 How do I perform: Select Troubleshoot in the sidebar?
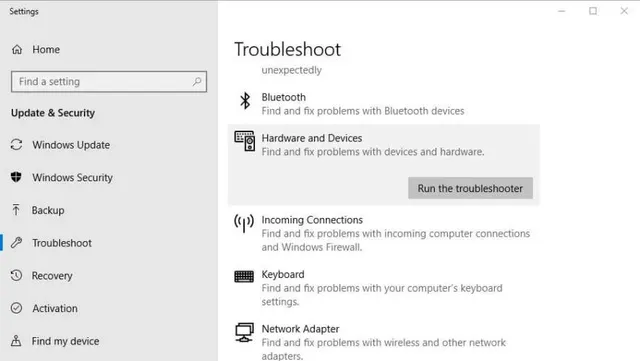tap(62, 243)
